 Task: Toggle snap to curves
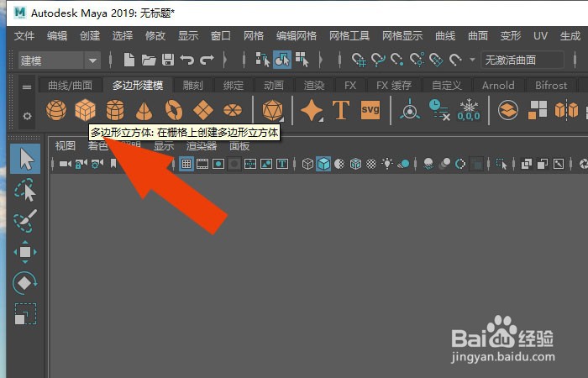[x=378, y=60]
